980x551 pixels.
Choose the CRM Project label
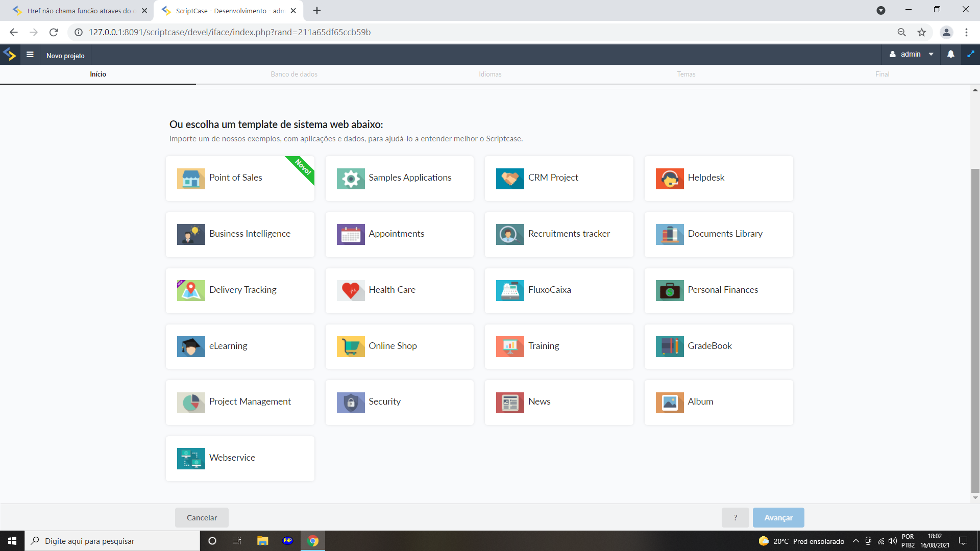click(x=553, y=178)
